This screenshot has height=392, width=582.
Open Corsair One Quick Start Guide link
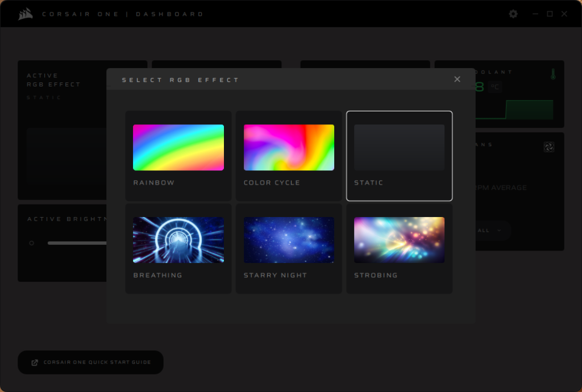[x=90, y=362]
